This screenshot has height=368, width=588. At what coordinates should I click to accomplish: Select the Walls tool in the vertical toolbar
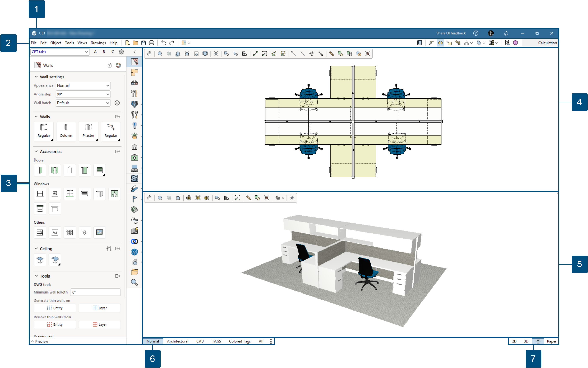point(134,62)
